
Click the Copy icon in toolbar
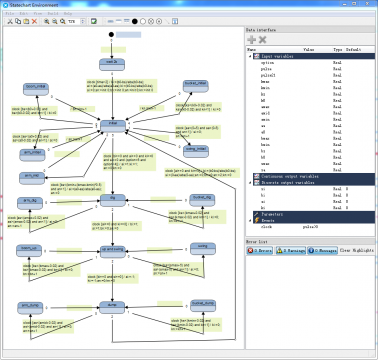pyautogui.click(x=18, y=21)
